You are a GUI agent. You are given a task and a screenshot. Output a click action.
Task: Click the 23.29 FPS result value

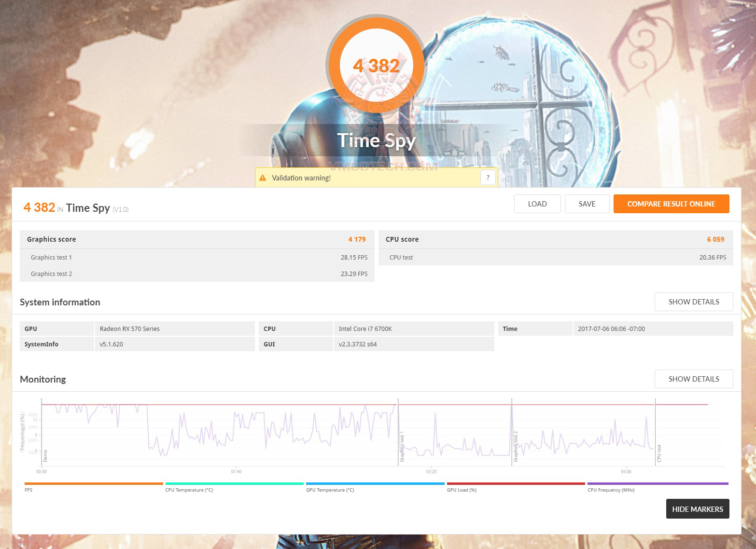pyautogui.click(x=354, y=274)
